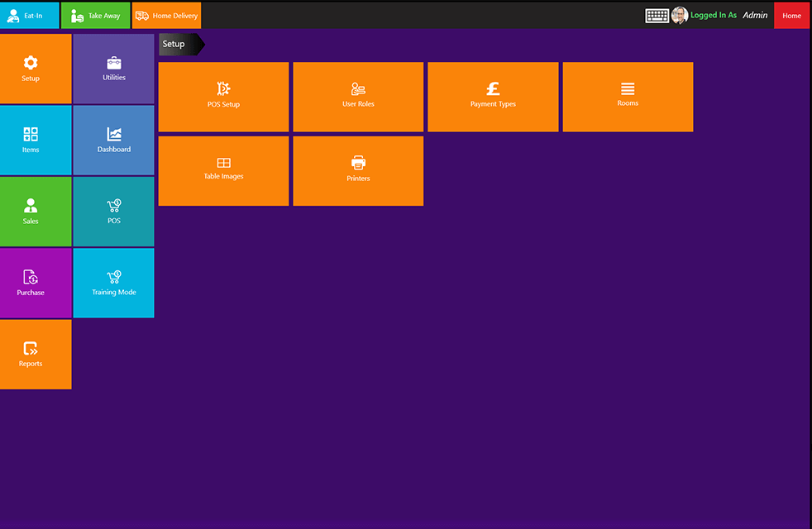This screenshot has height=529, width=812.
Task: Click the red Home button
Action: [791, 16]
